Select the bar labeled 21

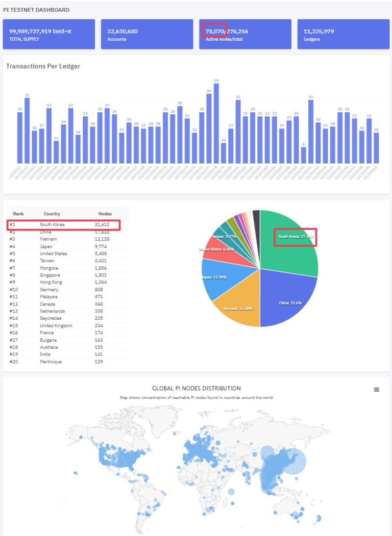tap(289, 142)
